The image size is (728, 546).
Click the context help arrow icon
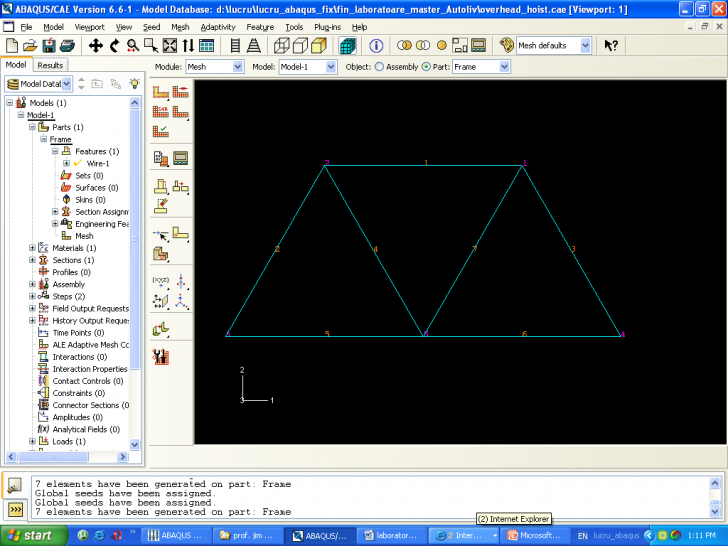(611, 46)
